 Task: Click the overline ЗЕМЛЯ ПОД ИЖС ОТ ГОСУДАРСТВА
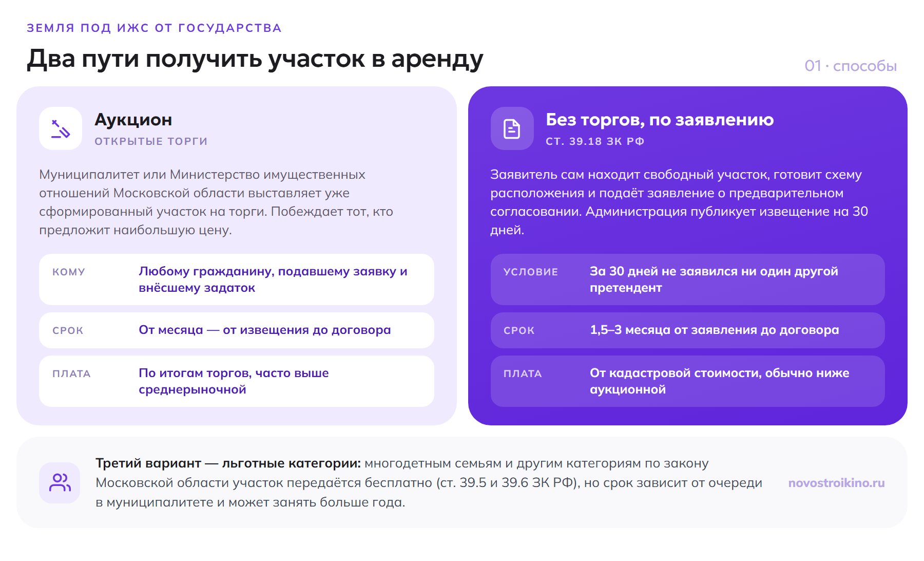pos(154,28)
